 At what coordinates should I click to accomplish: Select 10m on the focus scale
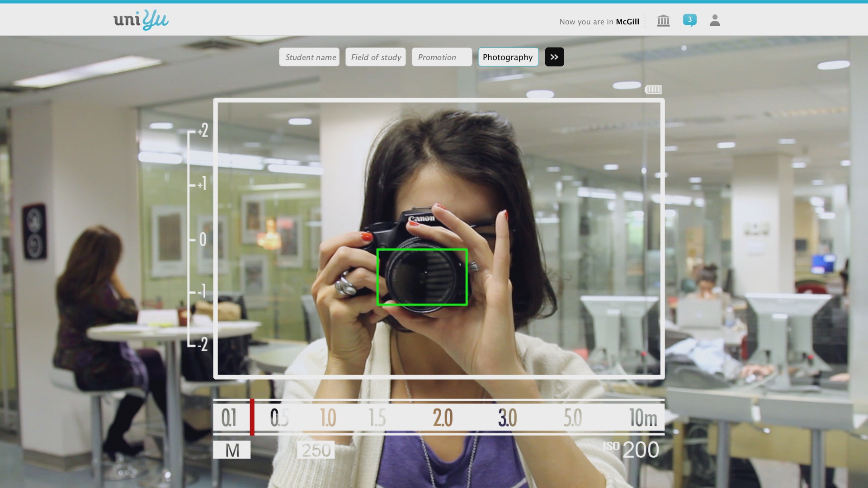(643, 418)
